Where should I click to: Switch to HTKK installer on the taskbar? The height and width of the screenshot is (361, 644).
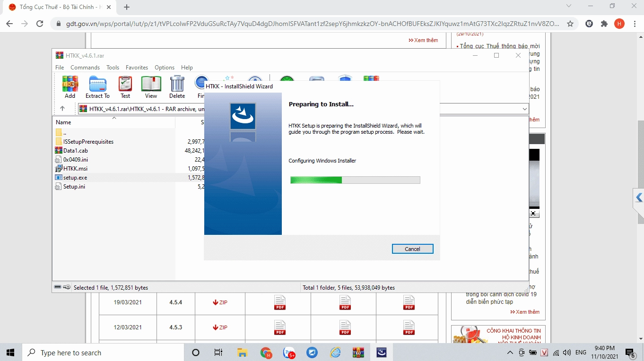382,352
